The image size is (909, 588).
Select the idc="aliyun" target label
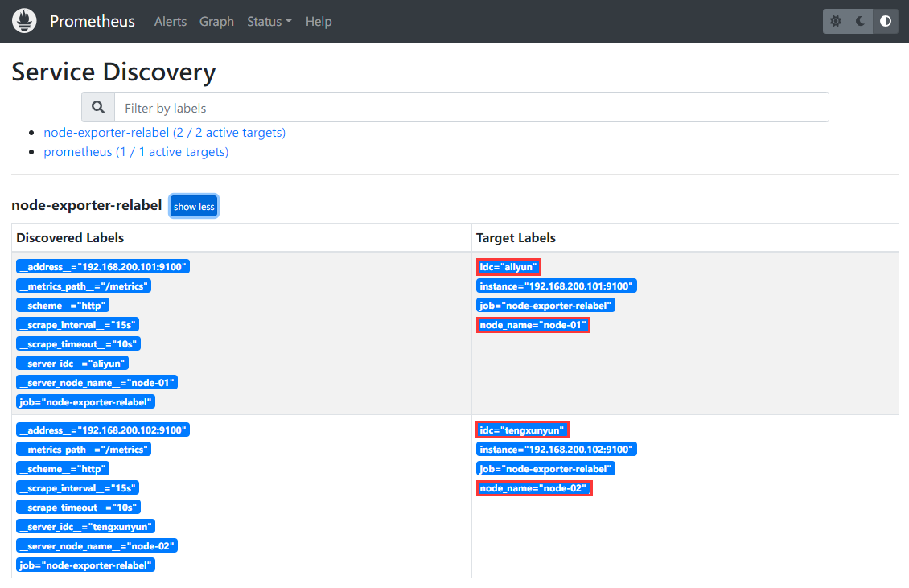(508, 267)
